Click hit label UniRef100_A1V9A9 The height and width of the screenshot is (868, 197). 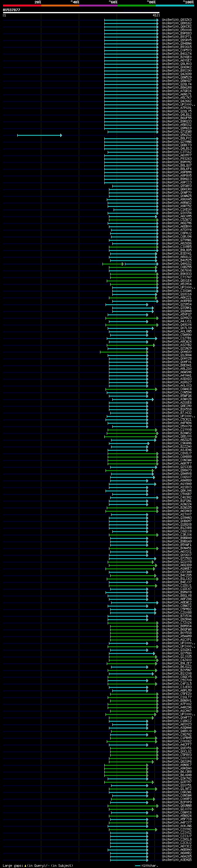[177, 484]
